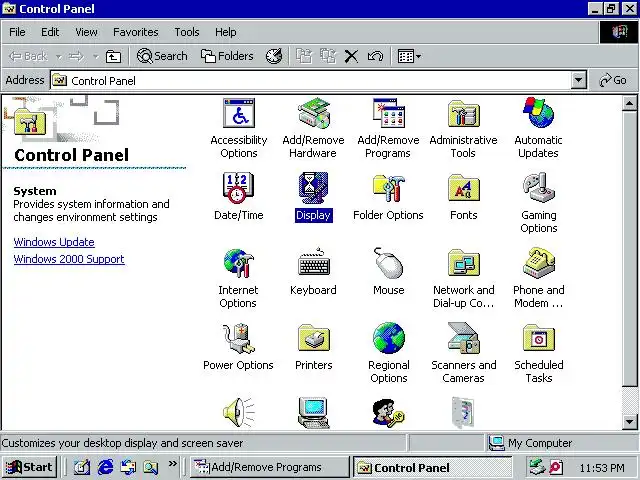Open the Fonts folder
640x480 pixels.
point(463,197)
